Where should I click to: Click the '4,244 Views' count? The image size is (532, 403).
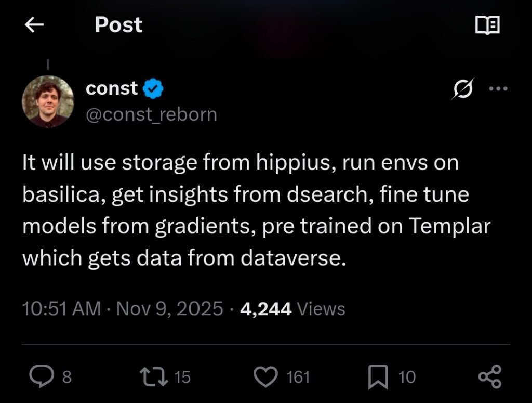[x=293, y=309]
